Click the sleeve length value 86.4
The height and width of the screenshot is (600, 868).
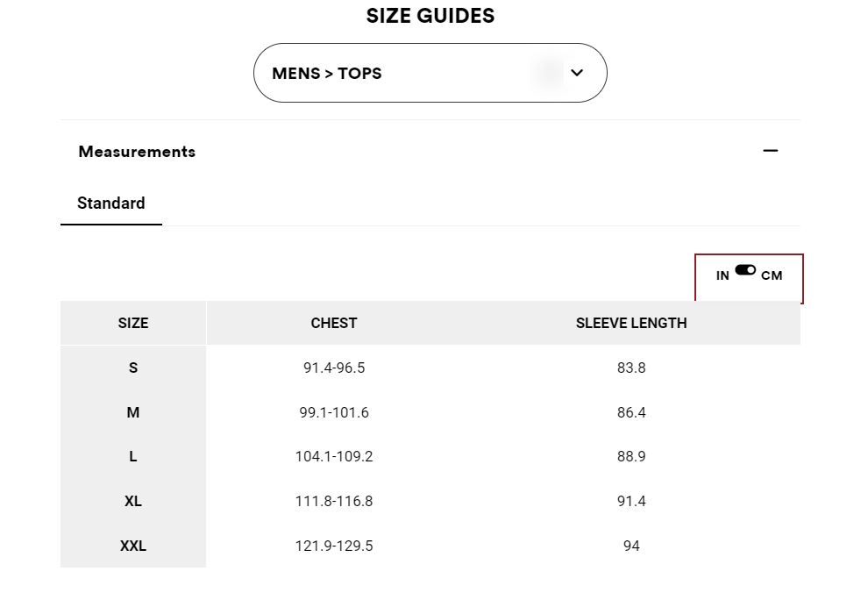click(631, 412)
